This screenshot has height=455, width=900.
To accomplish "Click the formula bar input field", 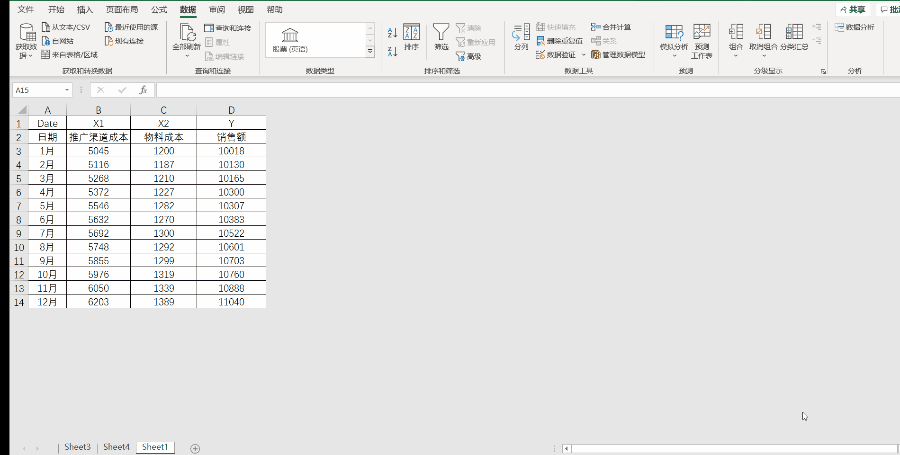I will pos(527,90).
